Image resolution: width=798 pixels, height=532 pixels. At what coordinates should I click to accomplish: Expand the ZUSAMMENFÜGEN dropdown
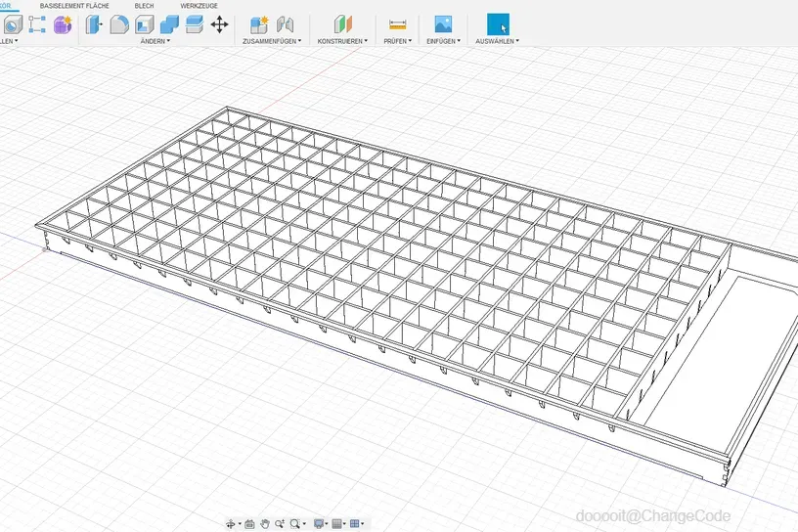coord(272,41)
